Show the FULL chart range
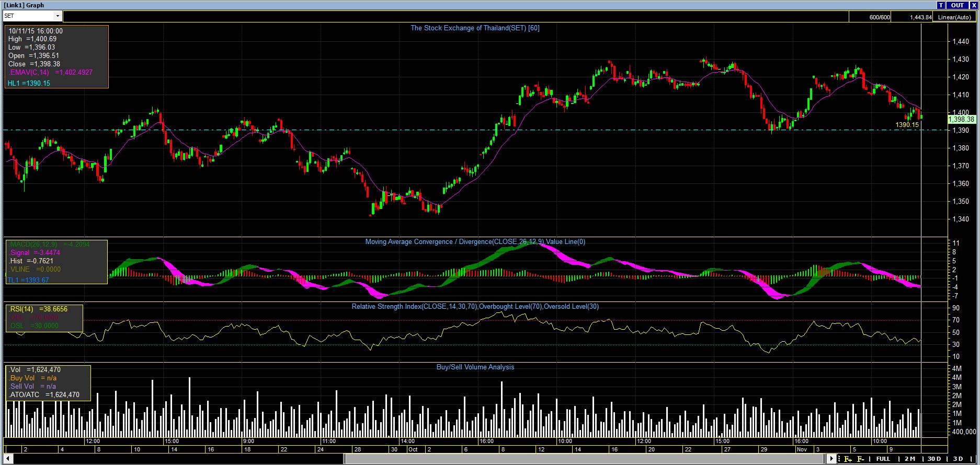 click(x=883, y=459)
